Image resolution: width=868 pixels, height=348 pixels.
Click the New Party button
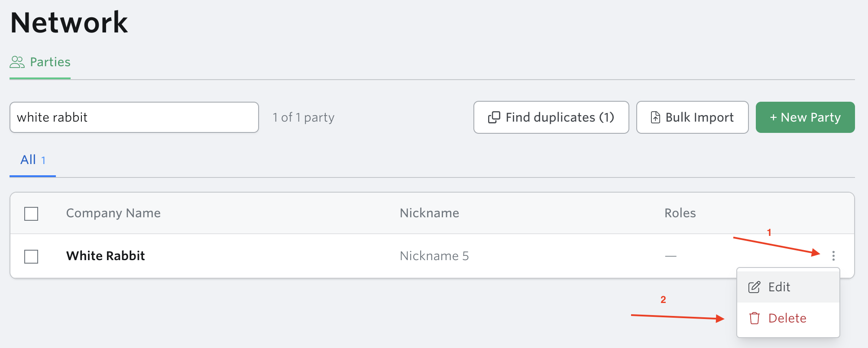pyautogui.click(x=805, y=117)
